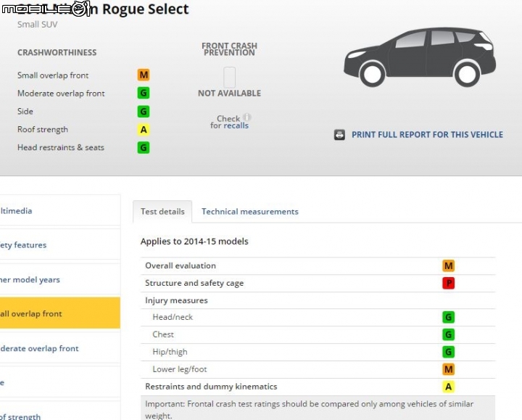Click the Roof strength crashworthiness label
Viewport: 522px width, 420px height.
tap(43, 129)
